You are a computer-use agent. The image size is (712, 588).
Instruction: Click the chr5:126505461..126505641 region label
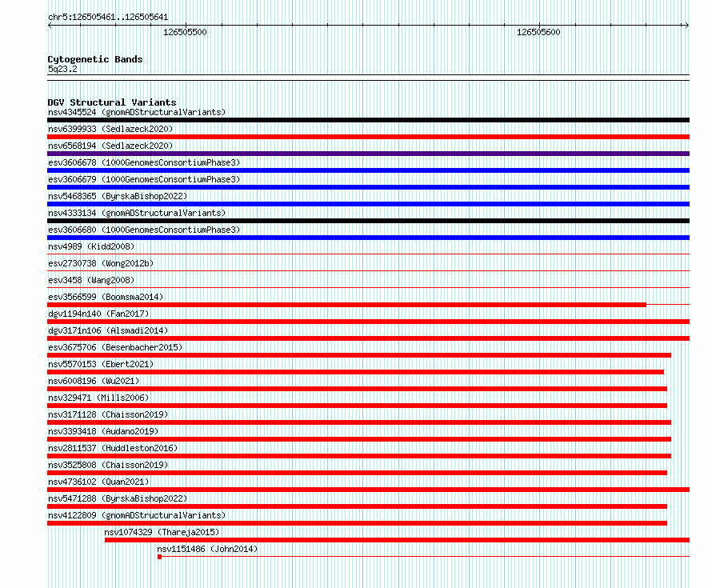click(x=108, y=17)
